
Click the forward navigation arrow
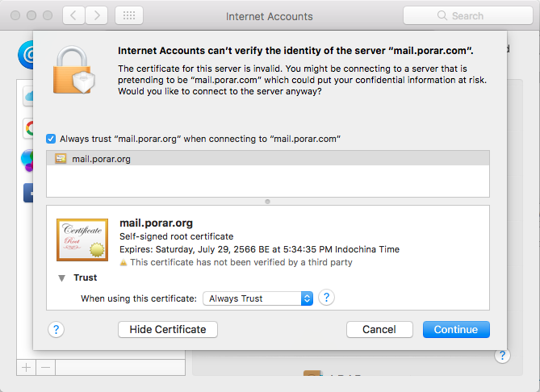[x=97, y=15]
